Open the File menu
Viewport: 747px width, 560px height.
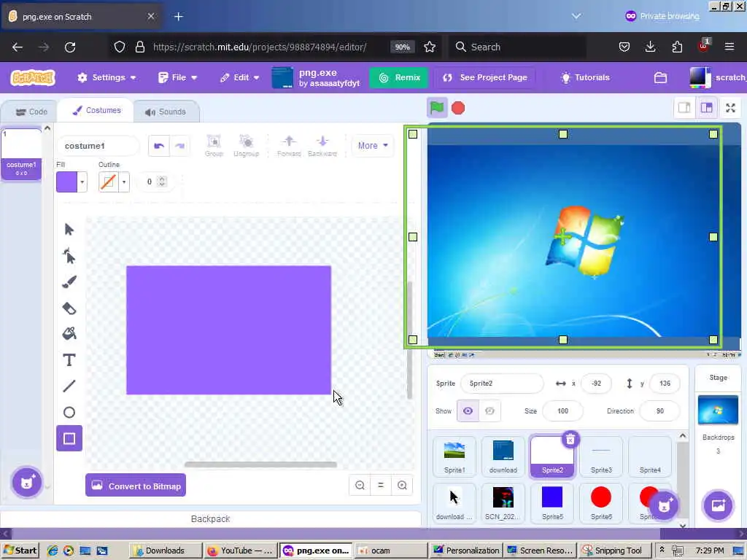(x=177, y=77)
